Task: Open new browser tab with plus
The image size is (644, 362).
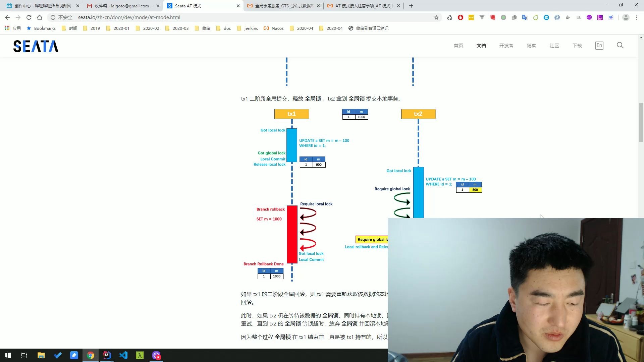Action: pos(411,6)
